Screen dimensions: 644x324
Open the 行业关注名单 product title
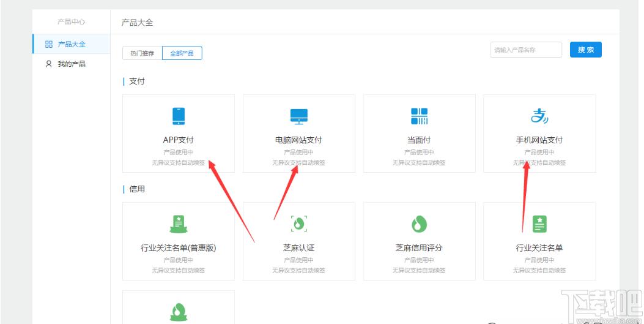pyautogui.click(x=539, y=248)
